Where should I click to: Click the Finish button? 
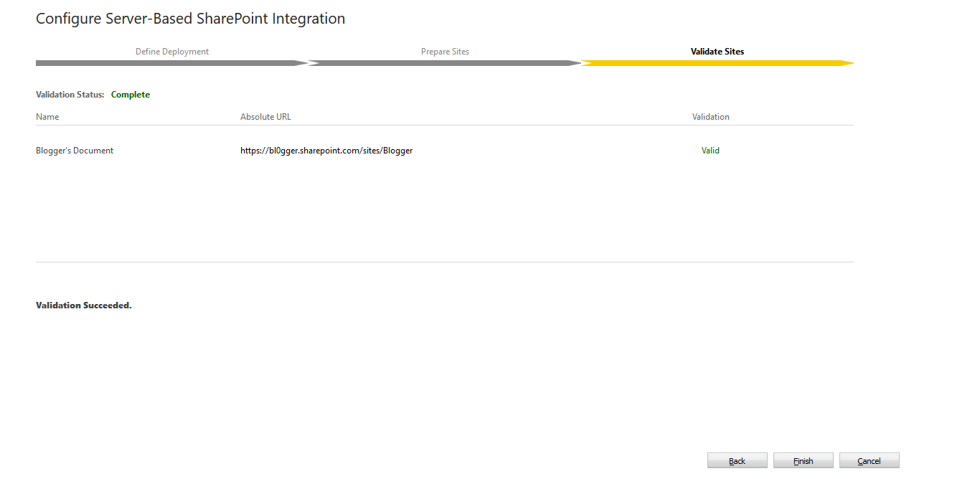point(804,461)
